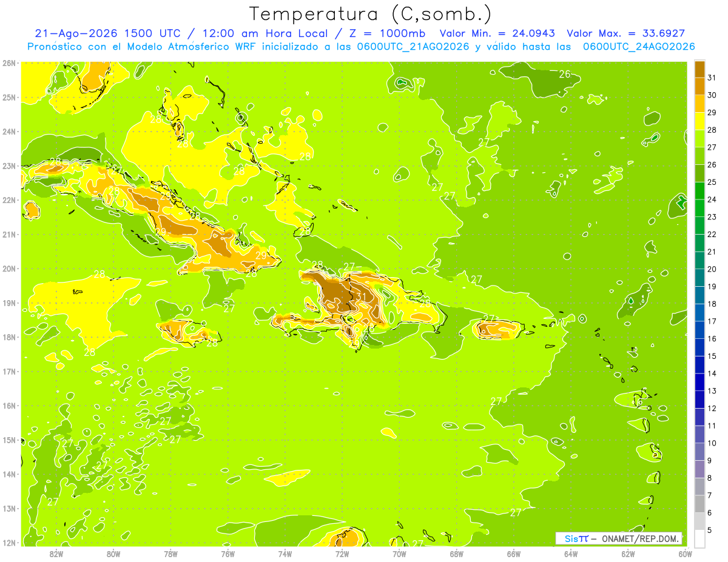Click the 60W longitude axis label
The width and height of the screenshot is (728, 562).
[x=686, y=554]
